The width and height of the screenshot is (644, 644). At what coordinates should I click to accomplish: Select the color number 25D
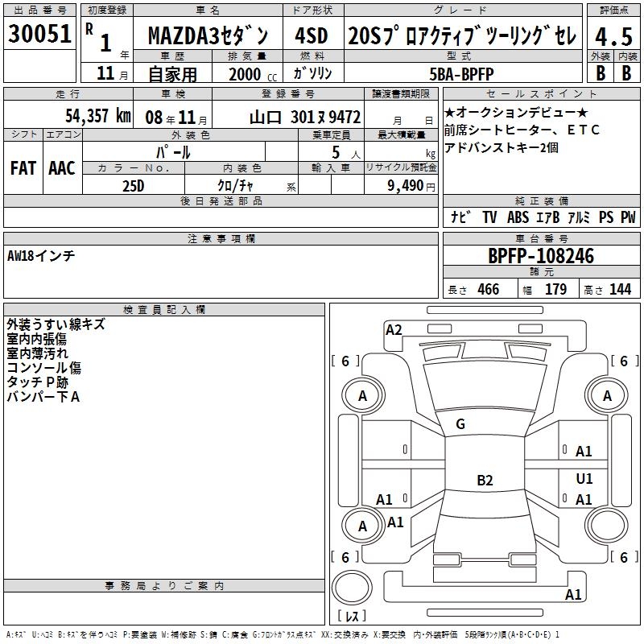point(133,186)
